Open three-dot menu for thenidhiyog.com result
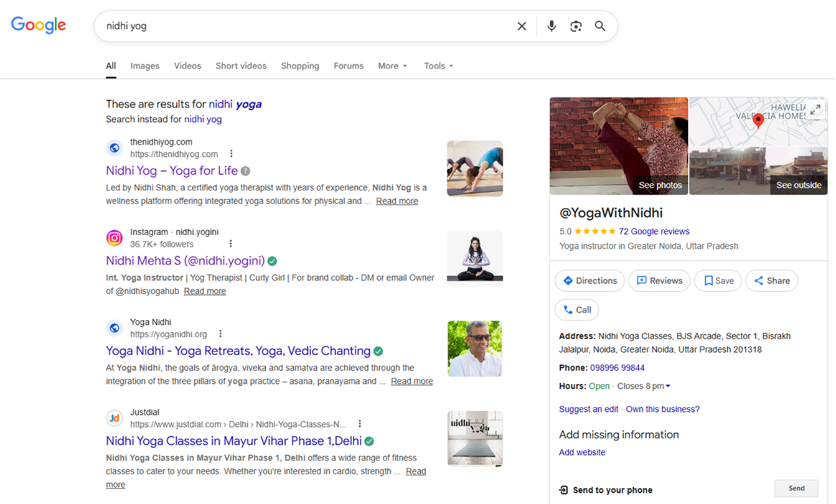836x504 pixels. (232, 154)
